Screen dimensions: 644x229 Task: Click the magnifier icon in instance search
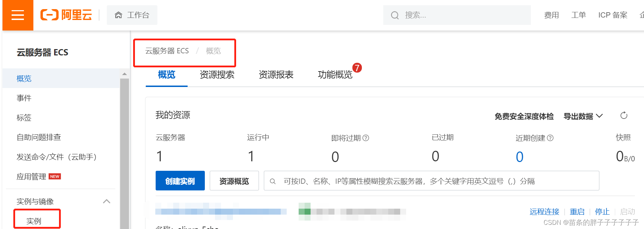pyautogui.click(x=273, y=181)
